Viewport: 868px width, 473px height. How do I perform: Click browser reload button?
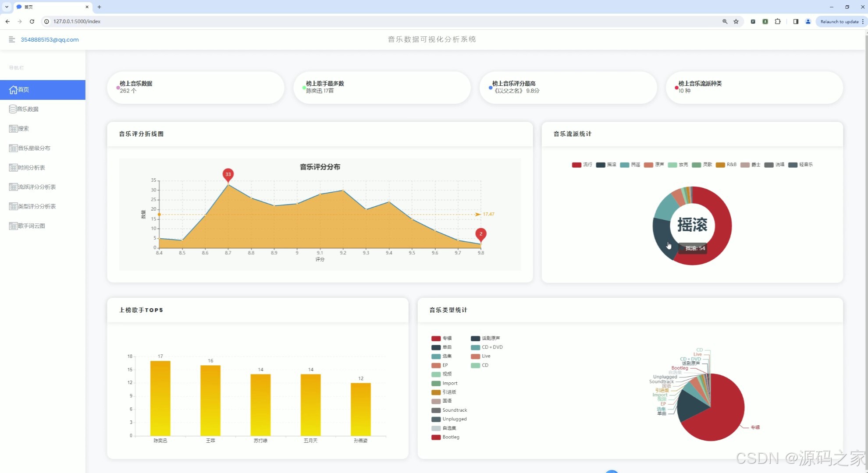click(32, 21)
